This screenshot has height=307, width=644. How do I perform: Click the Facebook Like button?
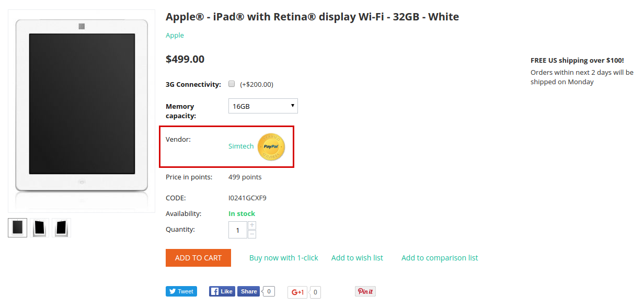tap(222, 291)
